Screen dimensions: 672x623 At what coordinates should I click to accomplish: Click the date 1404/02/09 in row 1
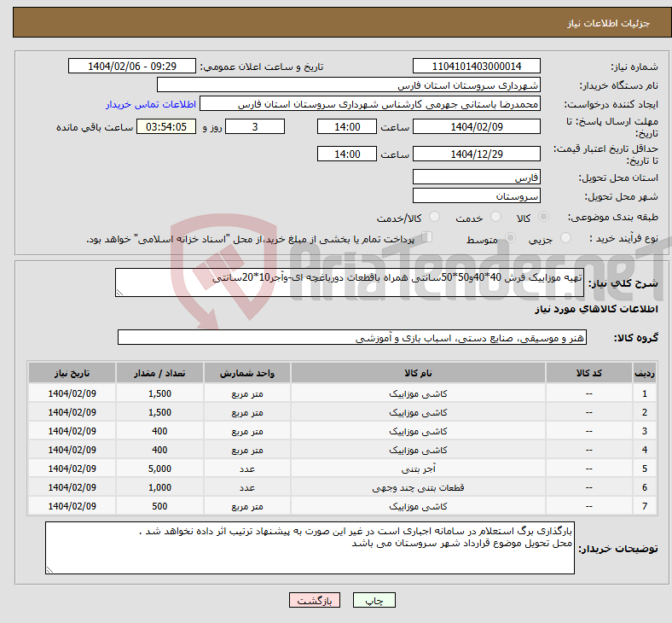[72, 393]
